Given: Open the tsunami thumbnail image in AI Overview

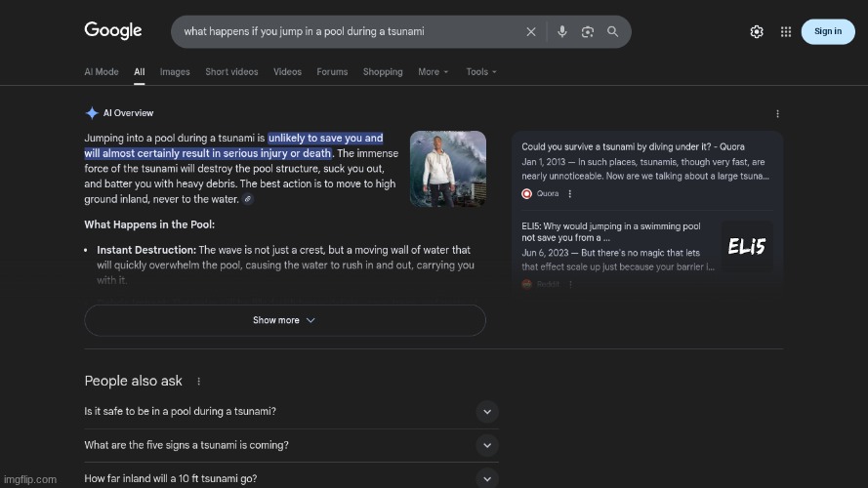Looking at the screenshot, I should pos(448,169).
